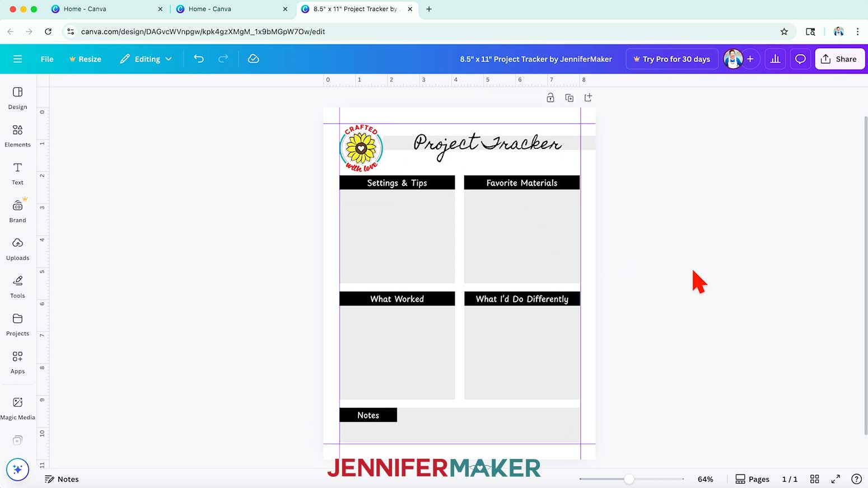Open the analytics insights chart icon
This screenshot has height=488, width=868.
click(775, 59)
